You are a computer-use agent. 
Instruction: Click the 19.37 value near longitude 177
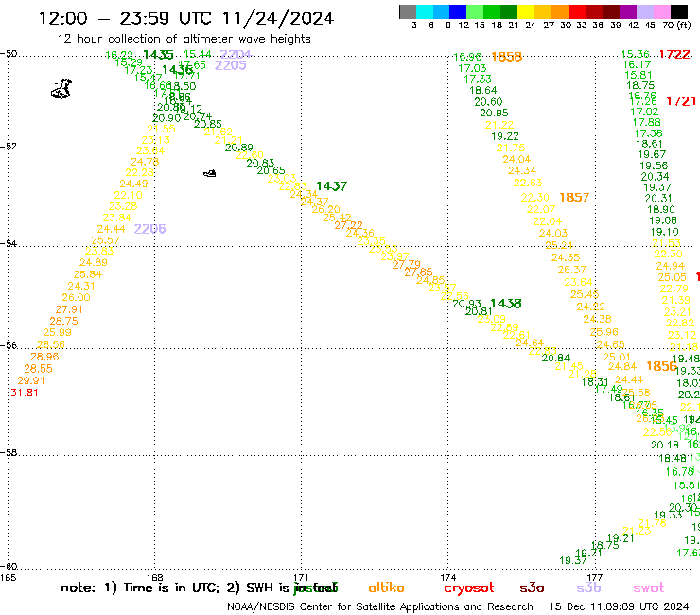tap(572, 560)
